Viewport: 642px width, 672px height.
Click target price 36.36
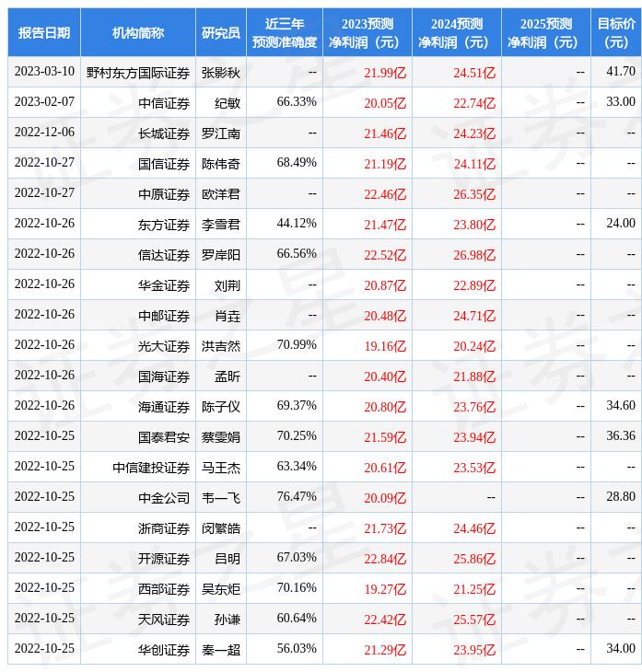coord(621,435)
